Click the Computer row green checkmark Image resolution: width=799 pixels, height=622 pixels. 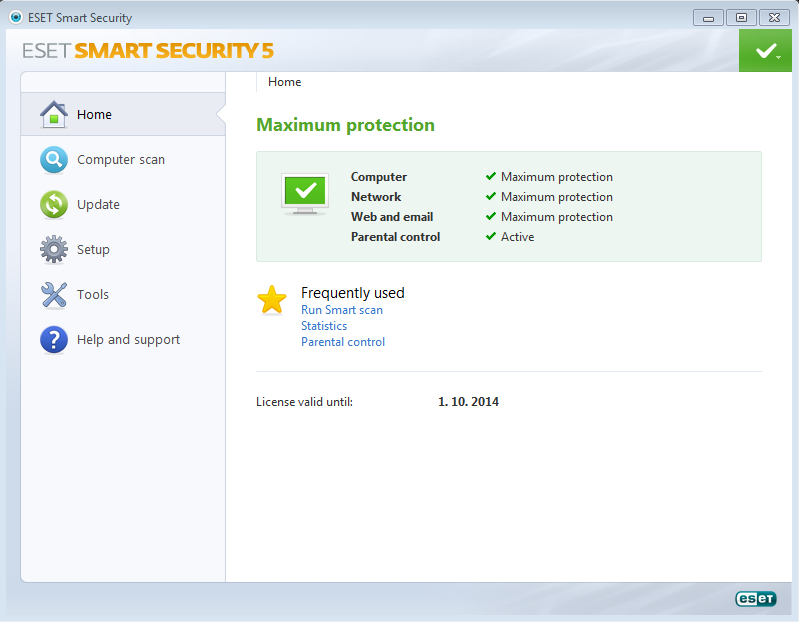coord(491,176)
